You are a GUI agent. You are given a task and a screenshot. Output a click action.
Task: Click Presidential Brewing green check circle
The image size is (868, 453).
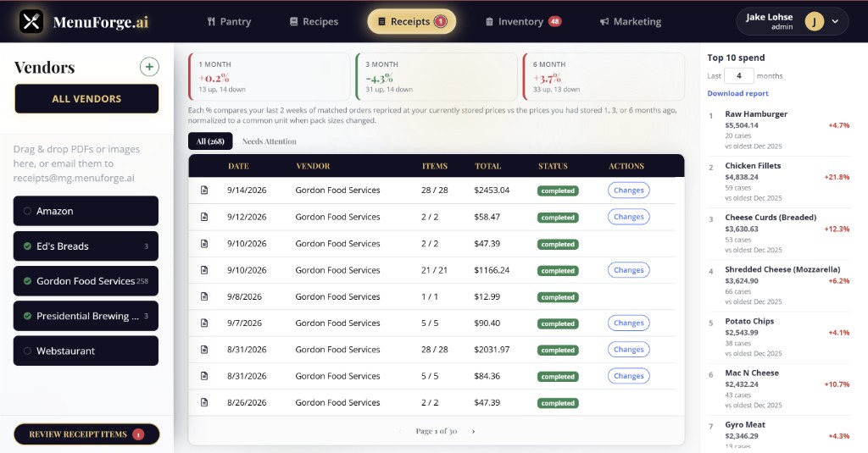pos(27,316)
